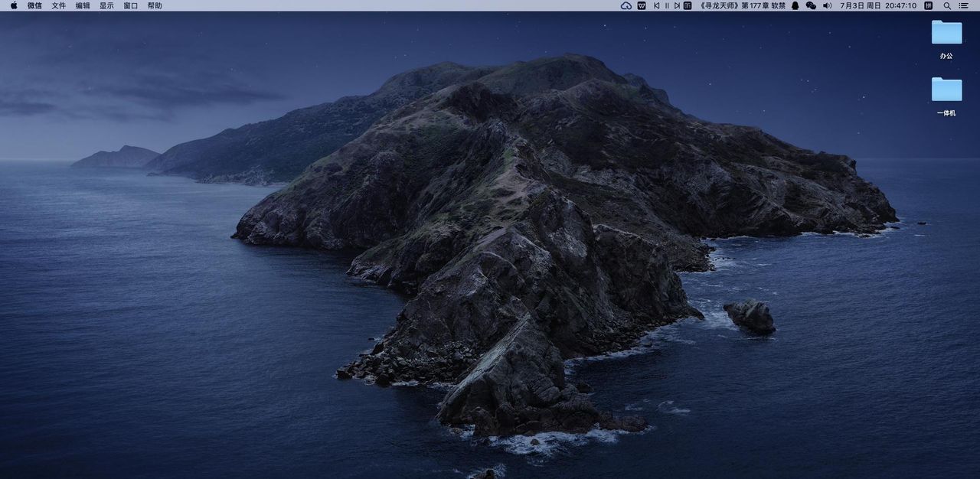The image size is (980, 479).
Task: Open the 微信 application menu
Action: coord(34,5)
